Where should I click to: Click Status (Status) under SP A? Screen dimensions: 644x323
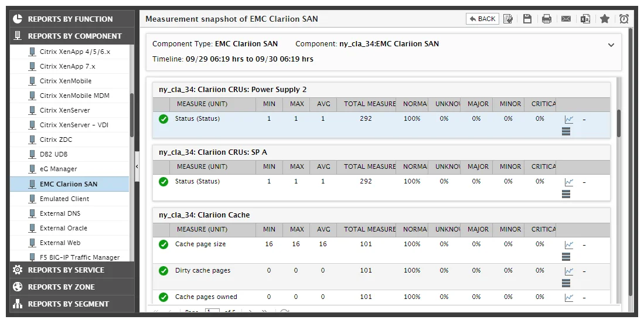197,181
